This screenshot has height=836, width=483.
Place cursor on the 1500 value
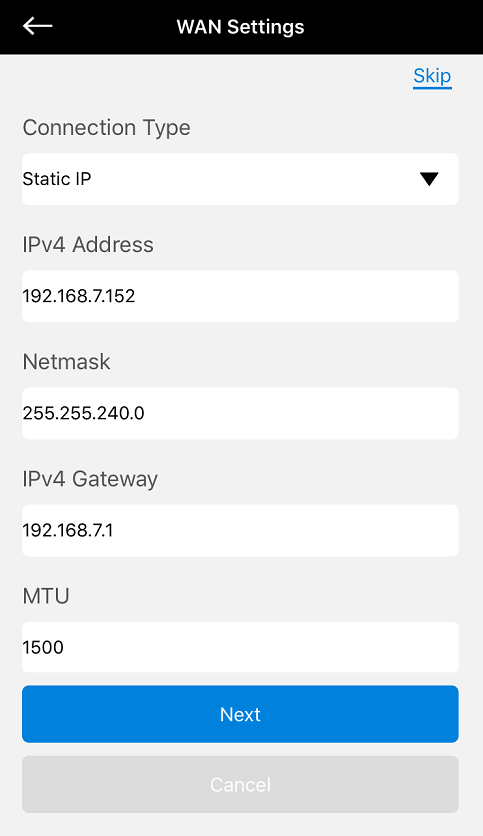click(x=43, y=647)
